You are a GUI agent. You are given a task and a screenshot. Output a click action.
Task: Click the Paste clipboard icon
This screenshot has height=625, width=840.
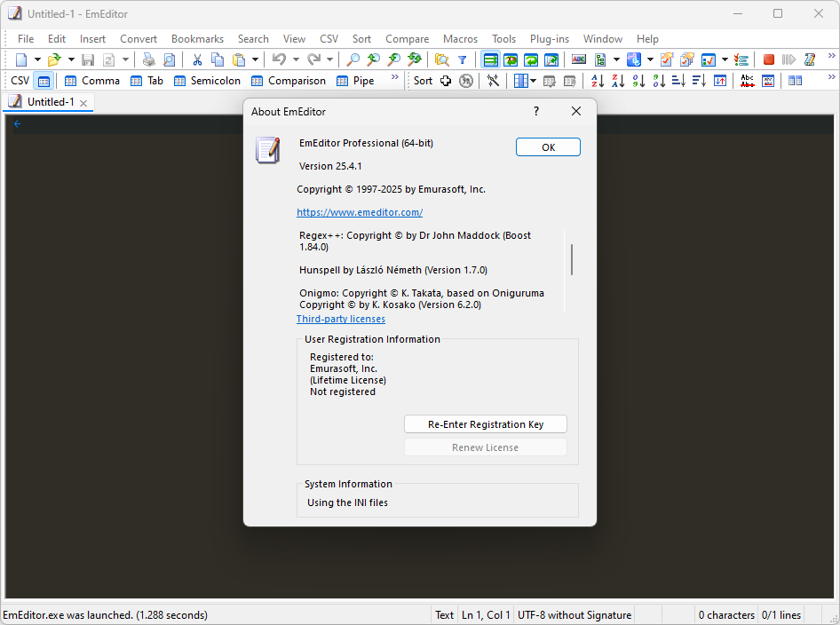[x=239, y=59]
